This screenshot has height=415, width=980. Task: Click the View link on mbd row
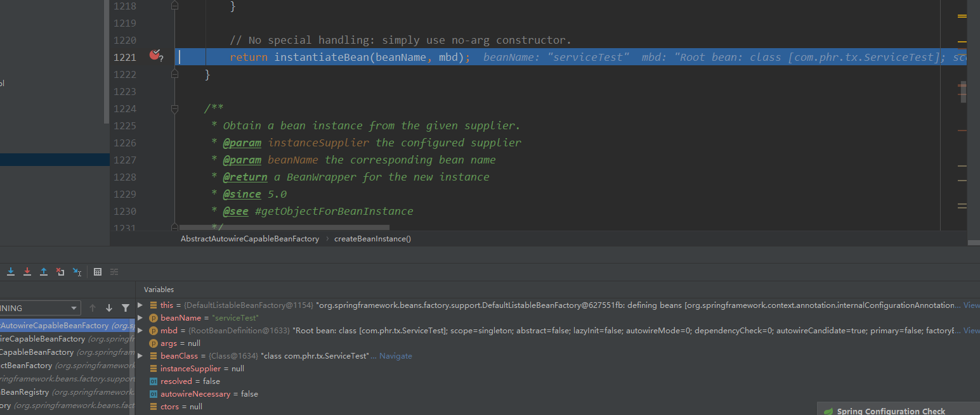point(971,331)
